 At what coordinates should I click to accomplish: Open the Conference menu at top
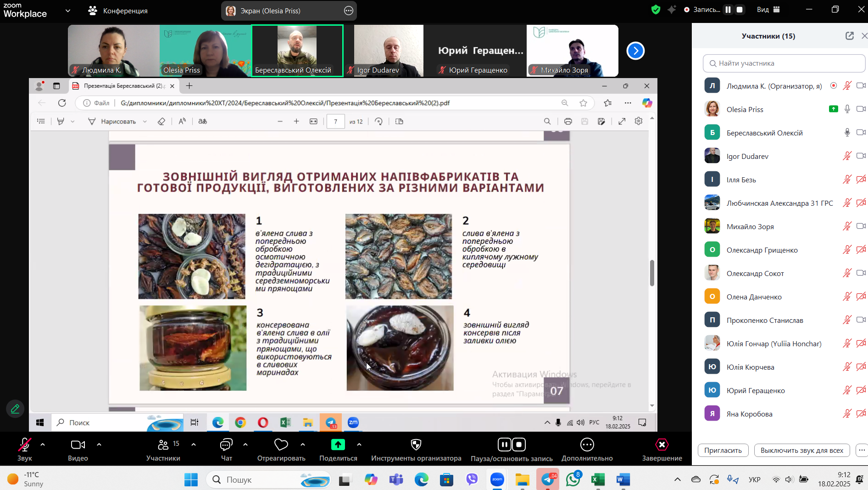tap(118, 11)
